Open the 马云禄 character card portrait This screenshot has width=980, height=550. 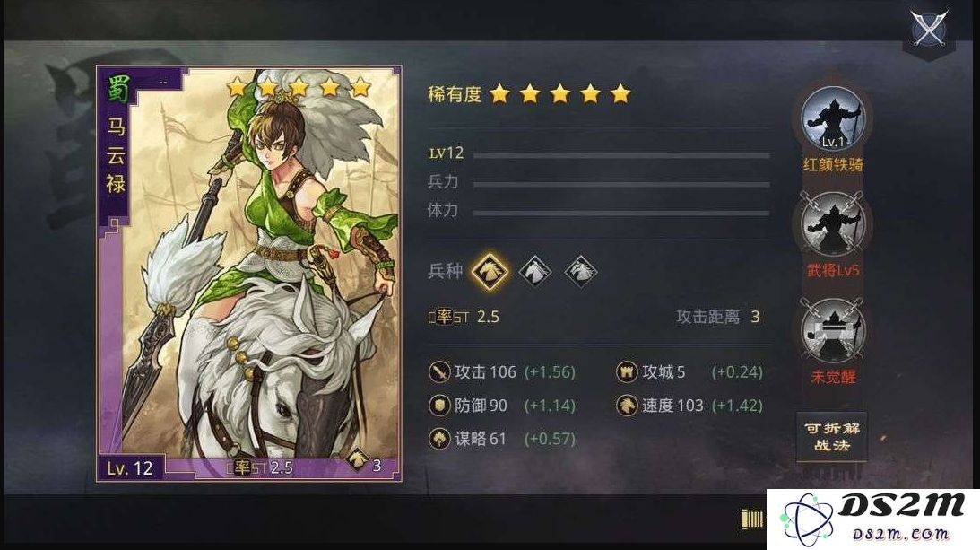coord(248,274)
